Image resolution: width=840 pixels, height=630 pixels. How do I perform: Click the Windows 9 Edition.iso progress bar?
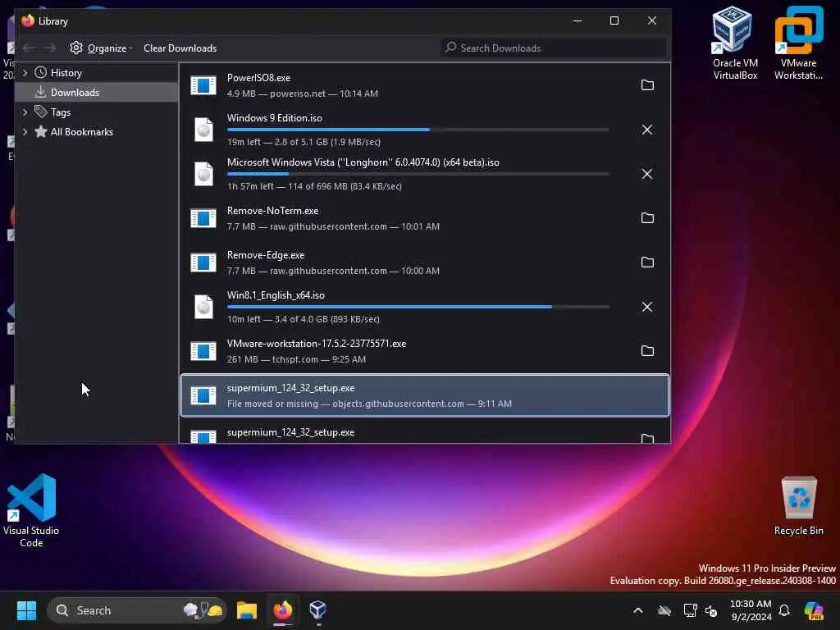418,130
